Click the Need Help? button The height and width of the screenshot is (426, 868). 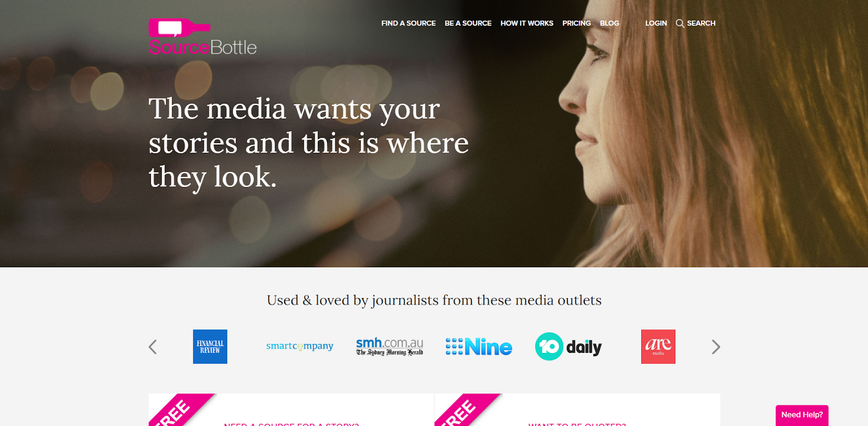[802, 415]
